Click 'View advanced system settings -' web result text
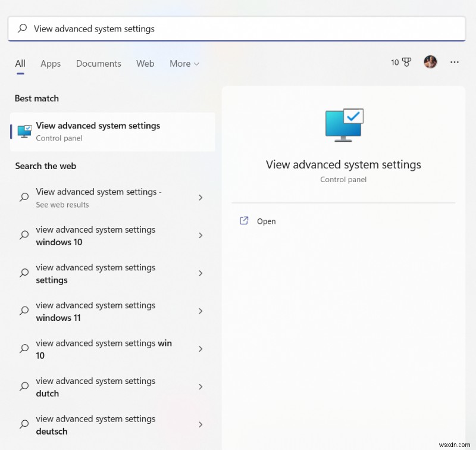476x450 pixels. point(99,192)
